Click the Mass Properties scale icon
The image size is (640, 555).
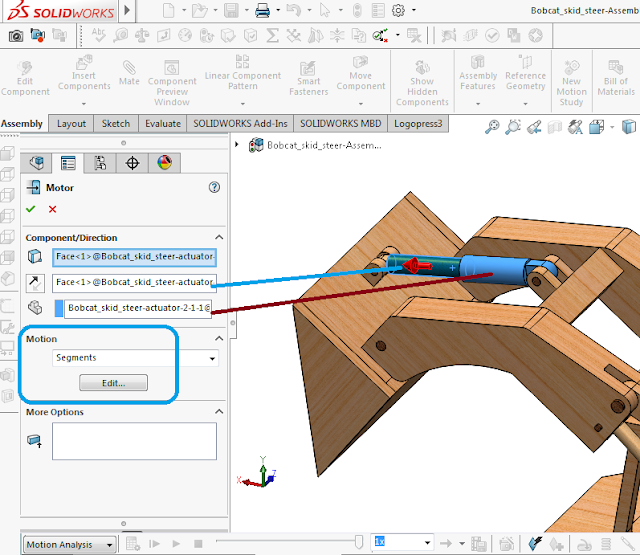tap(142, 36)
